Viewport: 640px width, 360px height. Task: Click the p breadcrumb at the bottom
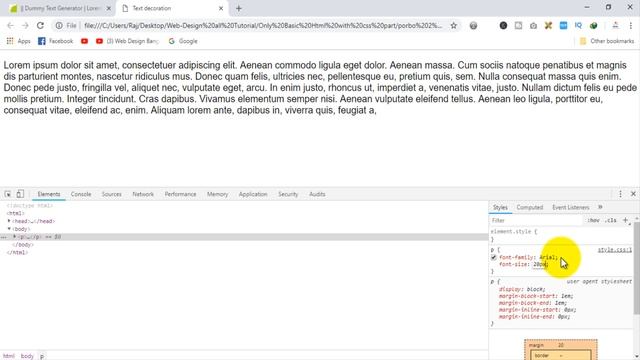click(x=42, y=356)
